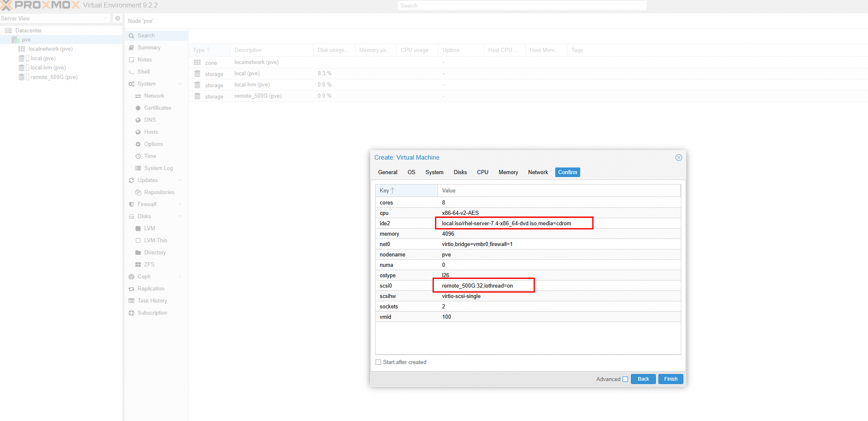Click the Back button
The image size is (868, 421).
coord(643,379)
